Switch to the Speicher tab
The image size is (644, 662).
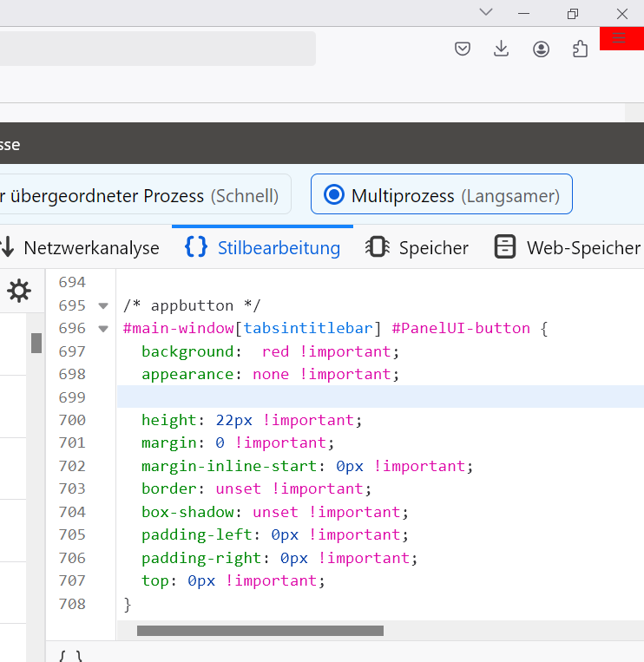click(x=417, y=248)
